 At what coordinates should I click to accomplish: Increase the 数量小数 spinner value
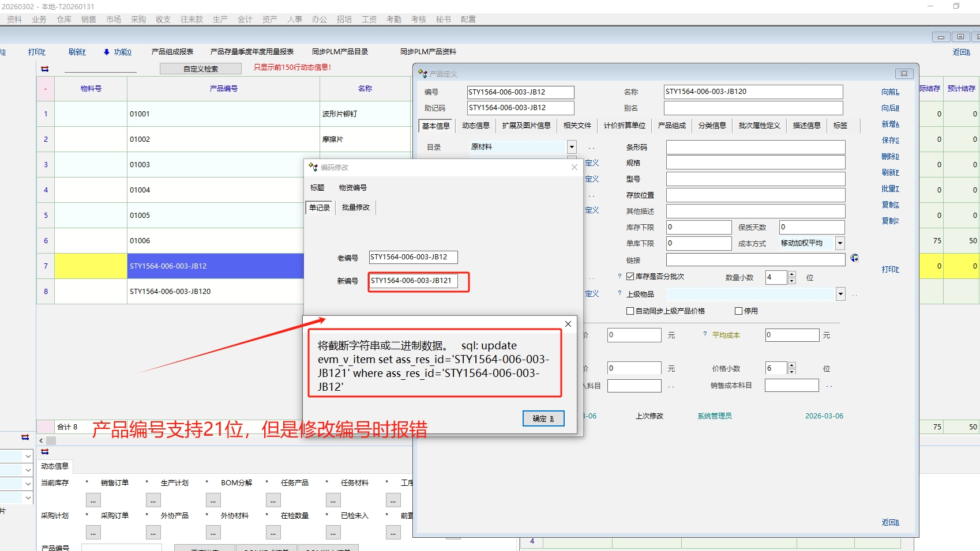(x=791, y=274)
